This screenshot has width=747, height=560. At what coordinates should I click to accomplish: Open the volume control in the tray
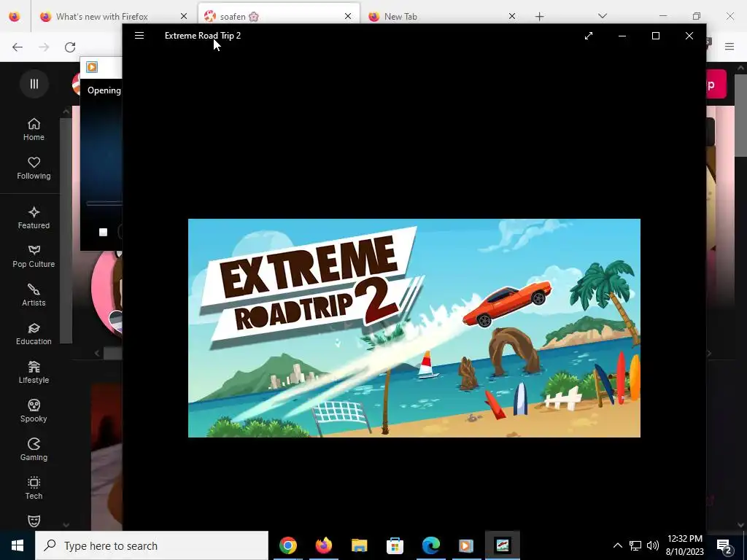tap(653, 545)
